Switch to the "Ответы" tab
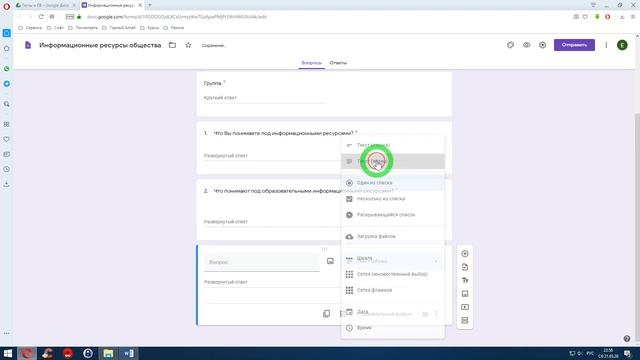Viewport: 640px width, 360px height. point(338,63)
